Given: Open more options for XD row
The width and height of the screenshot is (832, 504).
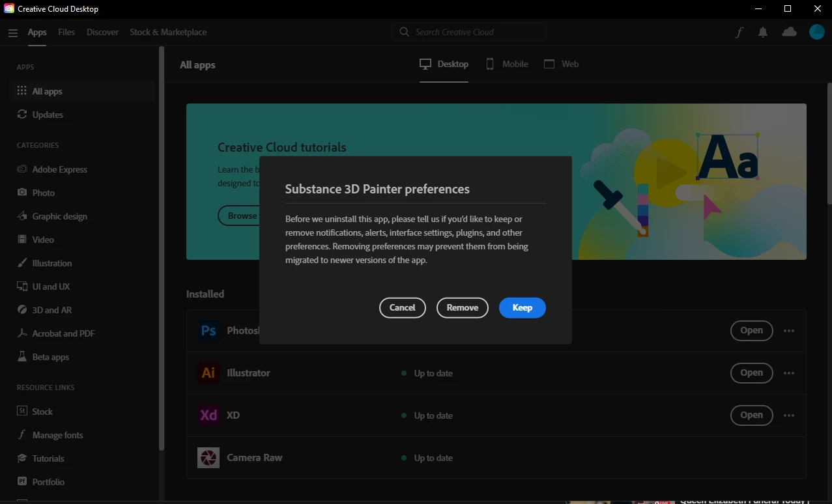Looking at the screenshot, I should coord(789,415).
